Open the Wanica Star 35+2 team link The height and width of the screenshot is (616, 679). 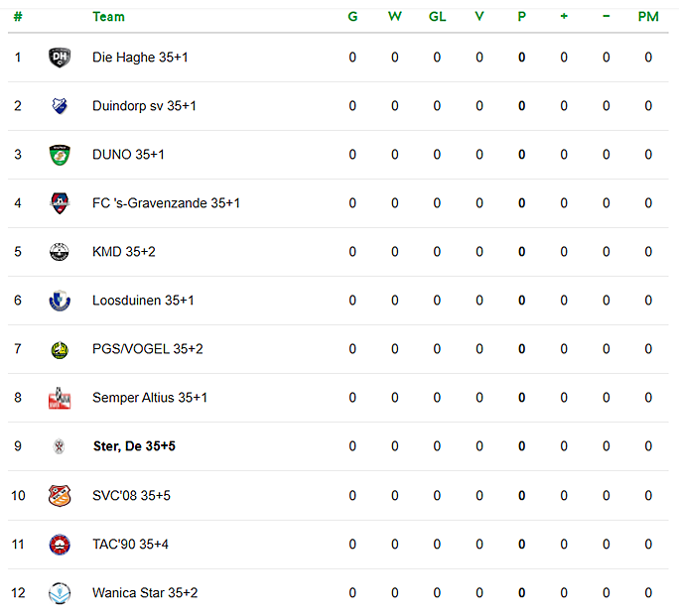click(x=145, y=593)
